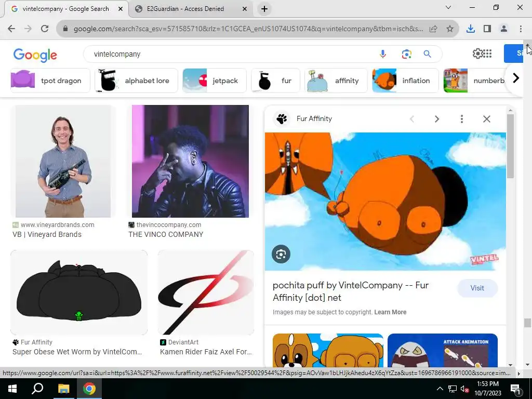Open preview panel more options menu
532x399 pixels.
click(462, 119)
